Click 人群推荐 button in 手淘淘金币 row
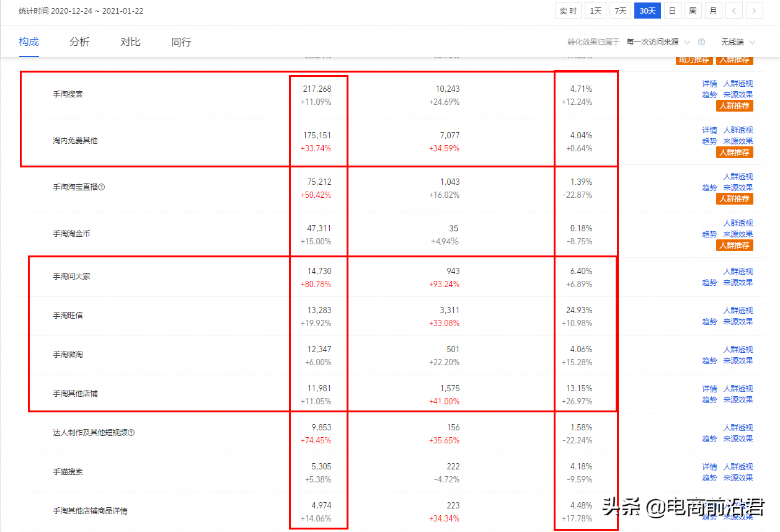This screenshot has height=532, width=780. 735,246
